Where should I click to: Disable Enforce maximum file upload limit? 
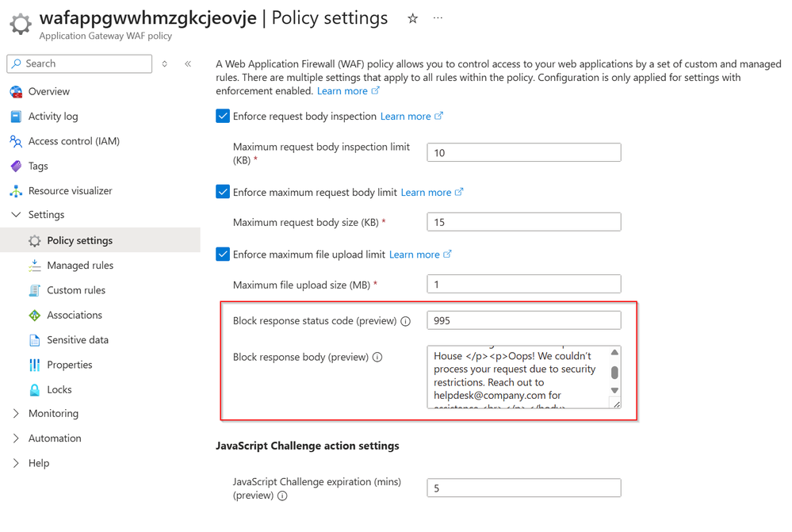click(223, 254)
